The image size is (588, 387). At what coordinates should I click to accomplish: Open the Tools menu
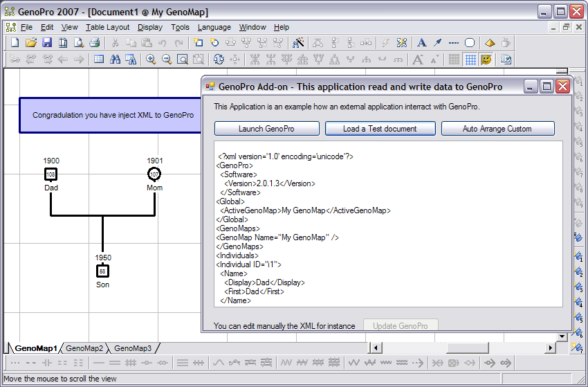[180, 27]
